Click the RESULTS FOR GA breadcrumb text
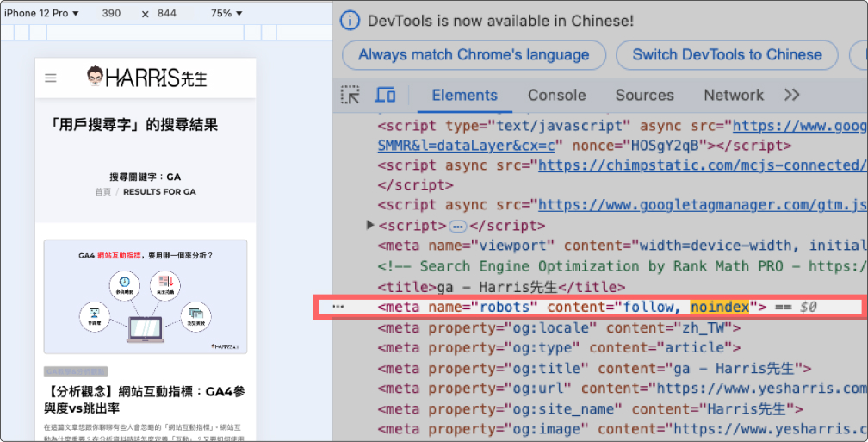868x442 pixels. [159, 191]
